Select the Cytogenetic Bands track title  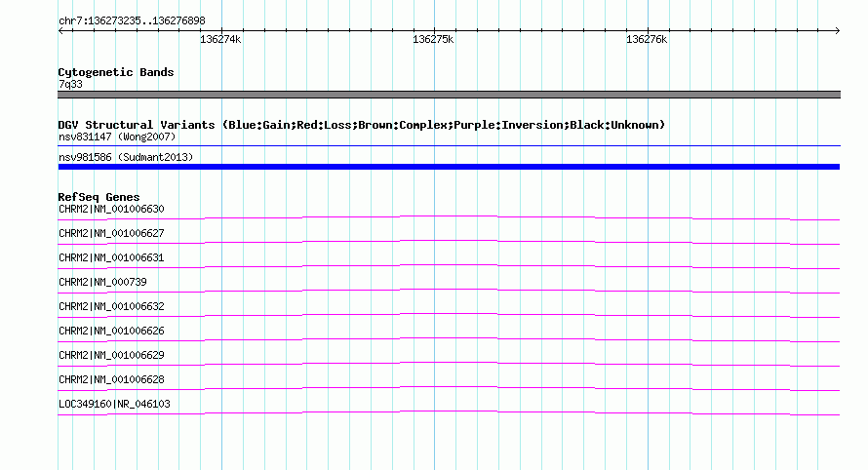(116, 72)
